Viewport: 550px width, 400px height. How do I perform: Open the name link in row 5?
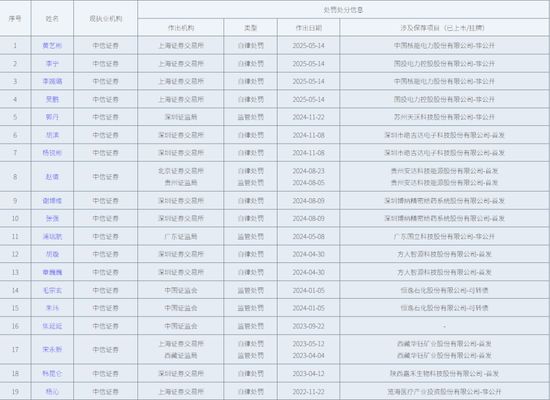(x=52, y=117)
